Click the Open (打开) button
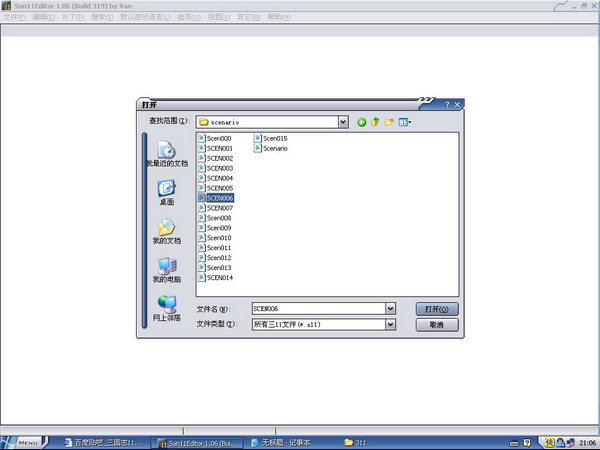This screenshot has height=450, width=600. click(x=436, y=309)
